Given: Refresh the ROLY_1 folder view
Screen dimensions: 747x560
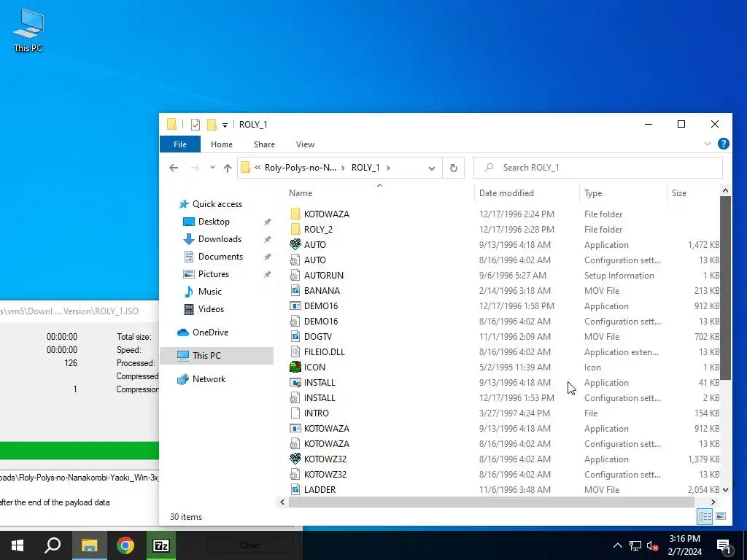Looking at the screenshot, I should click(x=454, y=168).
